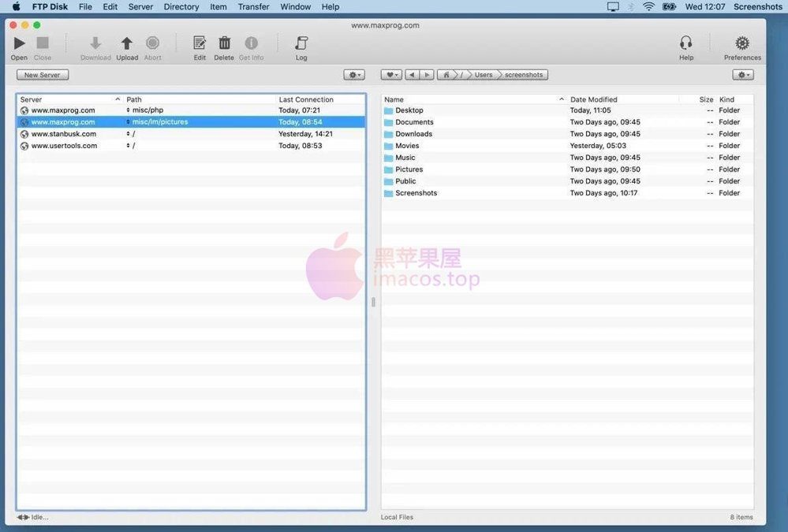Click the root slash path segment
The image size is (788, 532).
[x=462, y=75]
